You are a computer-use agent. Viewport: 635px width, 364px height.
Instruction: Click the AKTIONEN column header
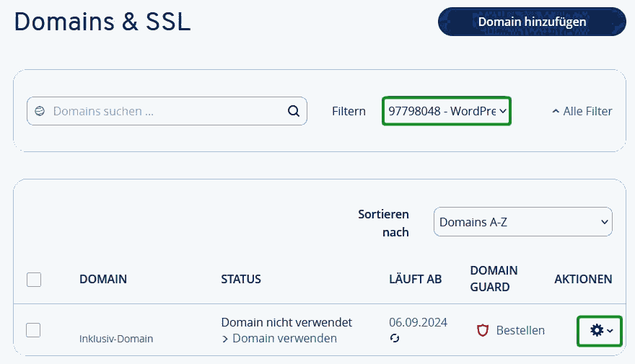(x=583, y=279)
